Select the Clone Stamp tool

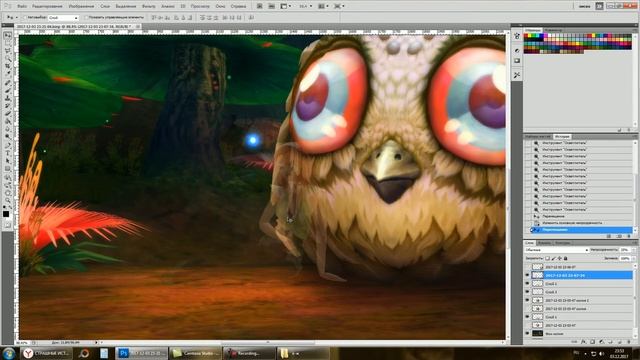pyautogui.click(x=7, y=98)
